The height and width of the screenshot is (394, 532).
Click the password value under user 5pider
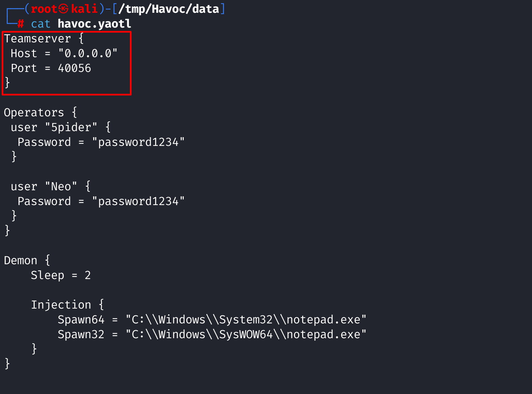coord(138,142)
